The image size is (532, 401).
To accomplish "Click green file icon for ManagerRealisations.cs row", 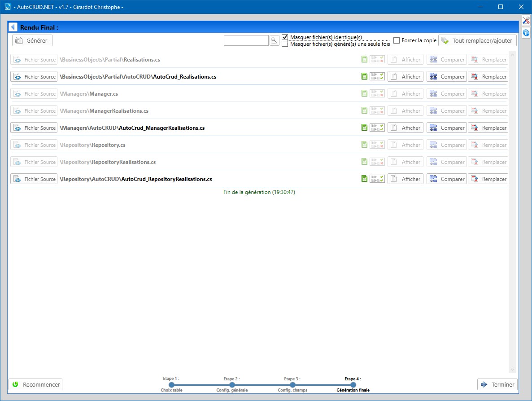I will pos(364,110).
